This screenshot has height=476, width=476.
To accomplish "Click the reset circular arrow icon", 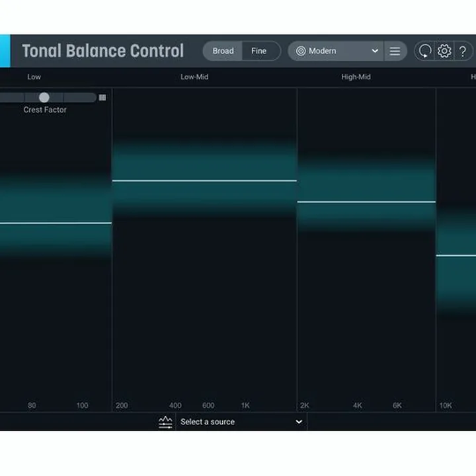I will tap(424, 51).
